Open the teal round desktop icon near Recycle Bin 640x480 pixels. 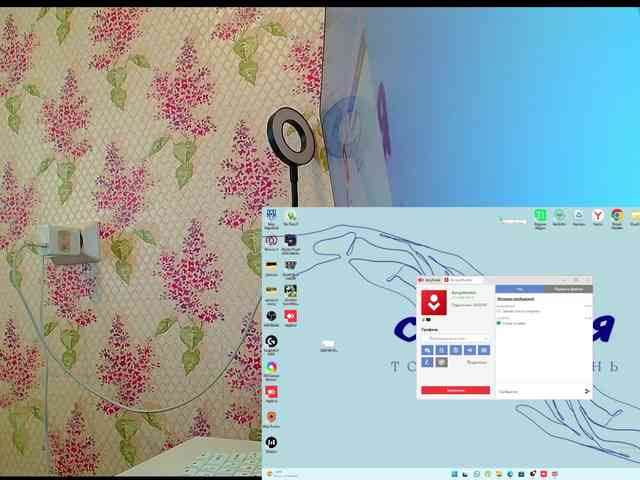coord(559,217)
